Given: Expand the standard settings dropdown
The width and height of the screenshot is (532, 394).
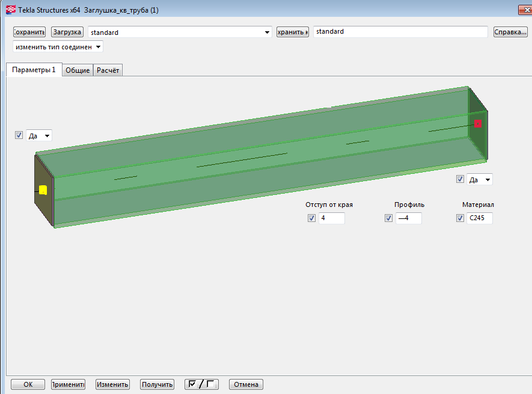Looking at the screenshot, I should click(268, 32).
